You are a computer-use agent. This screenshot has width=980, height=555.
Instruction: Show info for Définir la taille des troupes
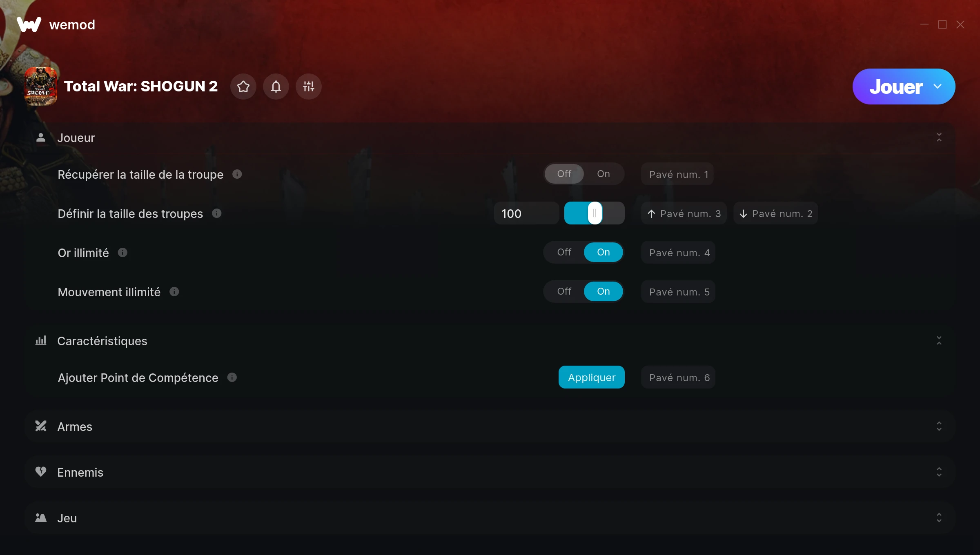(217, 213)
